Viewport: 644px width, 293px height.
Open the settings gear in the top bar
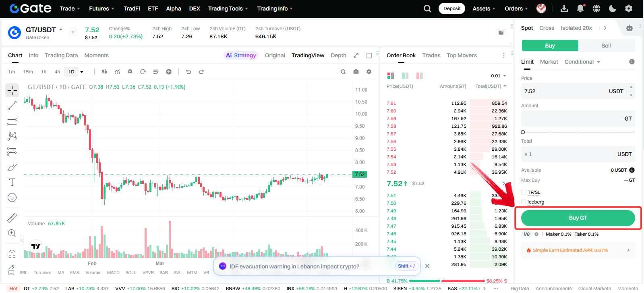pyautogui.click(x=629, y=8)
